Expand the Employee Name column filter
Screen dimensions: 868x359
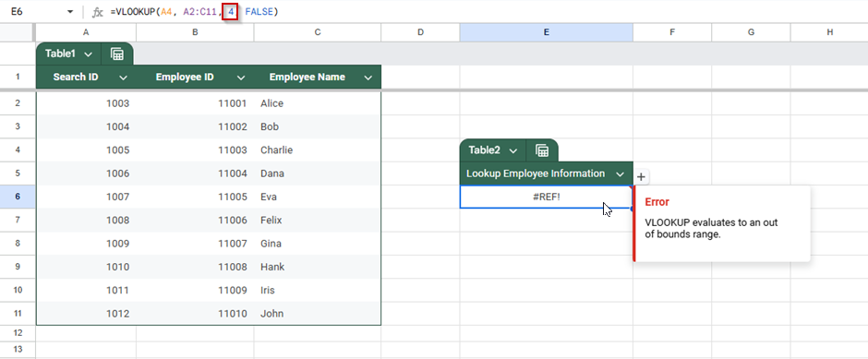coord(368,78)
